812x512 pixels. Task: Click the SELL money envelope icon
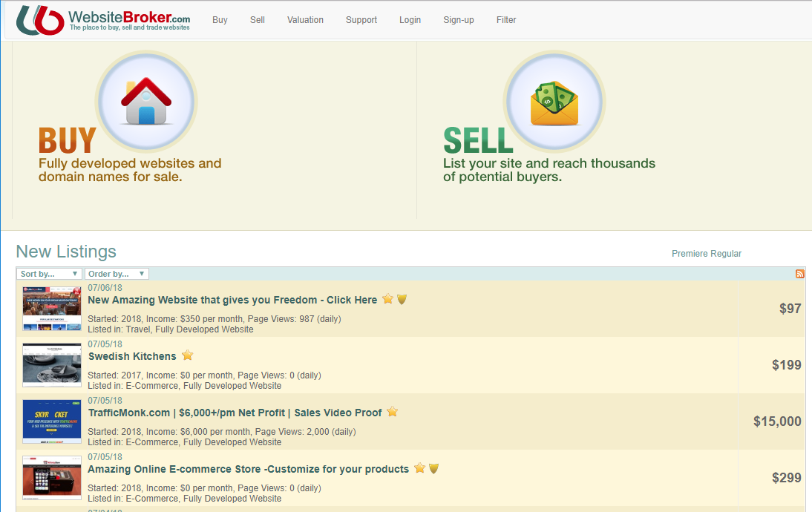coord(554,102)
